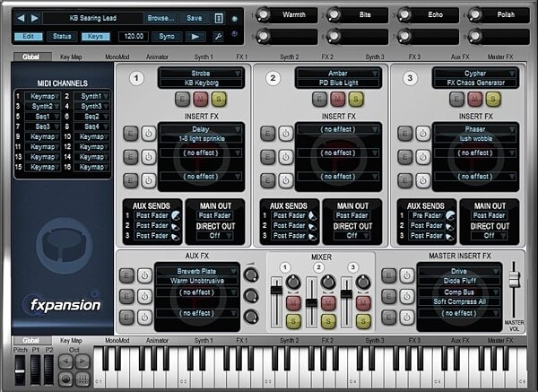Solo Synth 1 in the header
This screenshot has width=538, height=392.
coord(219,100)
